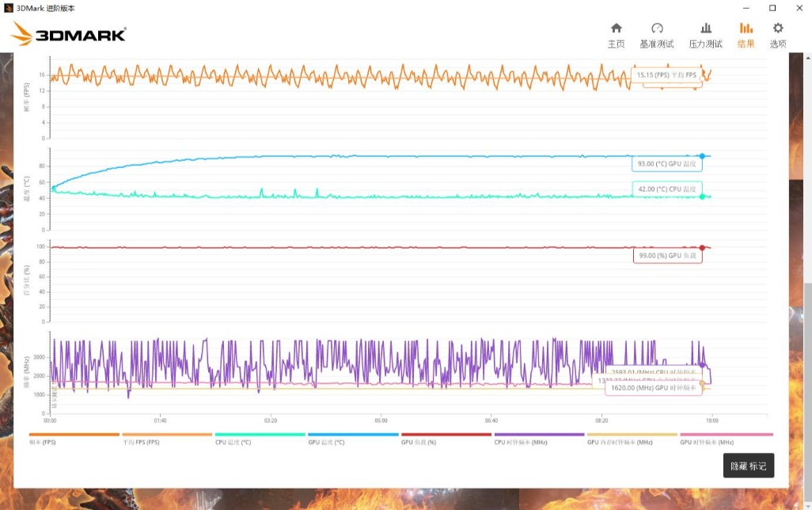Minimize the 3DMark window
The width and height of the screenshot is (812, 510).
point(746,8)
